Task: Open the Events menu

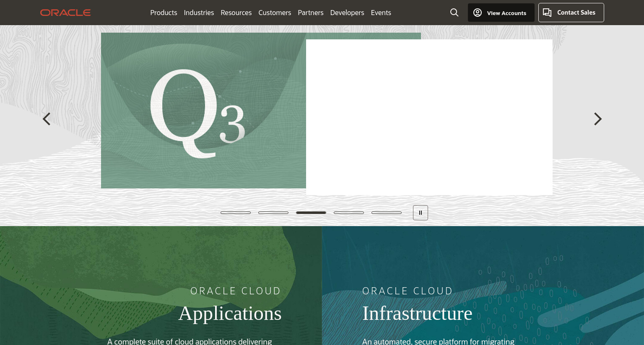Action: tap(381, 13)
